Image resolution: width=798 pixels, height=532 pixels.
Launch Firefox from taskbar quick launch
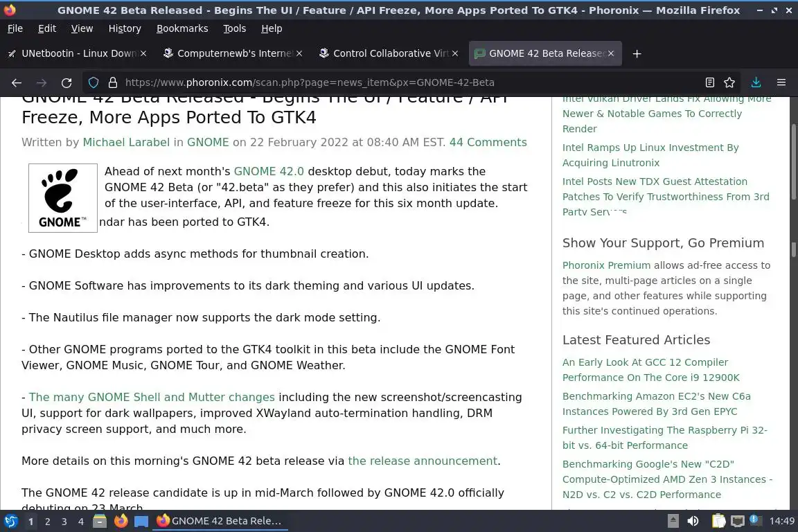(121, 522)
